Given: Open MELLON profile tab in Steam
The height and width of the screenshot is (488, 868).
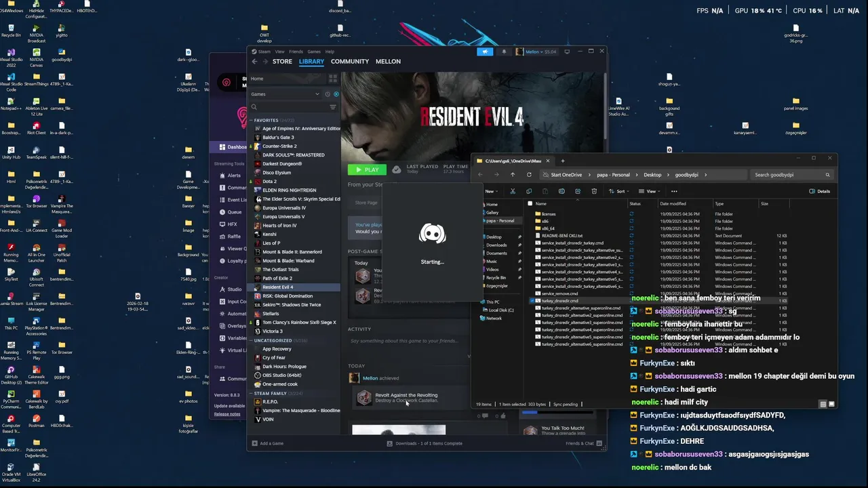Looking at the screenshot, I should coord(388,62).
